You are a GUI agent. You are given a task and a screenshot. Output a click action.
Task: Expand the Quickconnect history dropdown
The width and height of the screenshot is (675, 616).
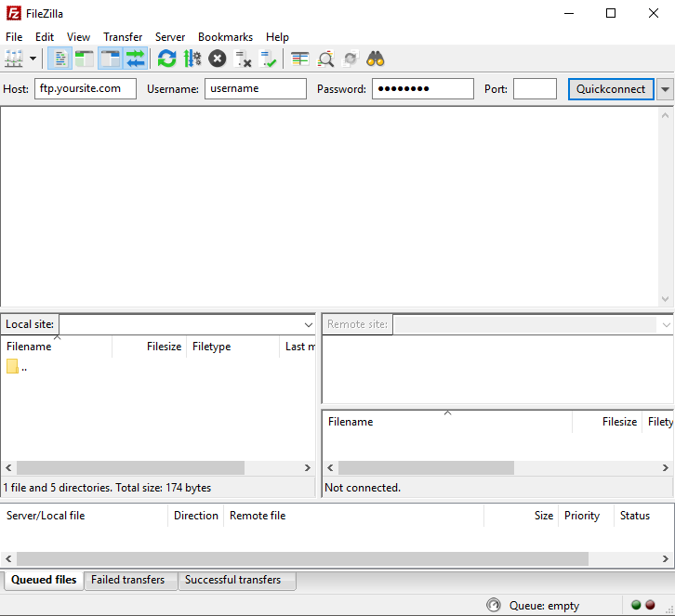tap(665, 89)
